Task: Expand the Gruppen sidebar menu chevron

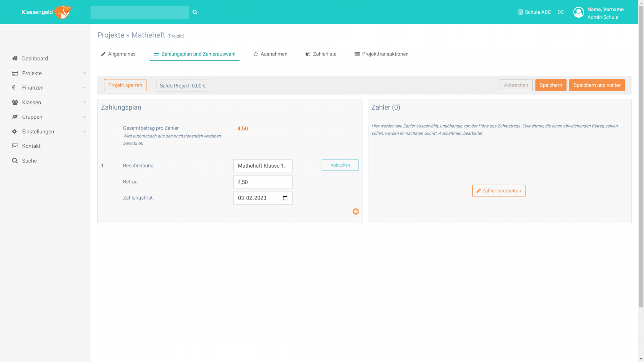Action: coord(84,117)
